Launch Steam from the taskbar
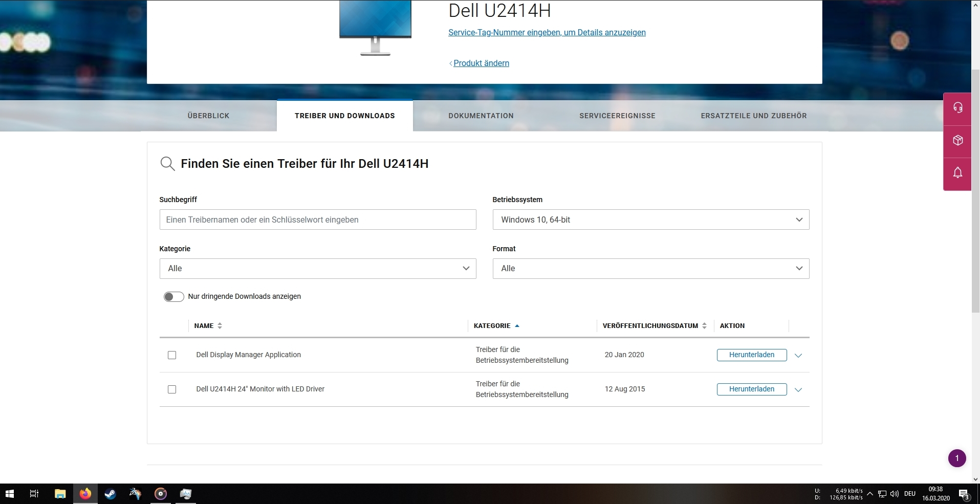The width and height of the screenshot is (980, 504). 110,494
